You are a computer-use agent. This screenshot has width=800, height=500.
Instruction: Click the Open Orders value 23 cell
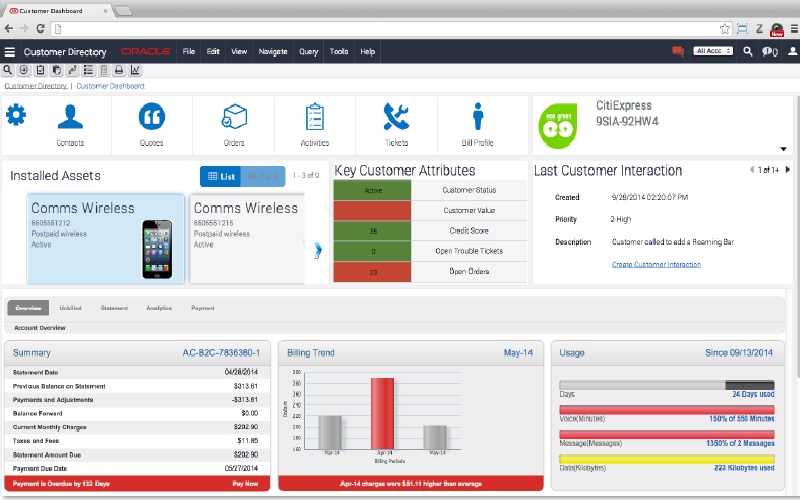[x=372, y=272]
